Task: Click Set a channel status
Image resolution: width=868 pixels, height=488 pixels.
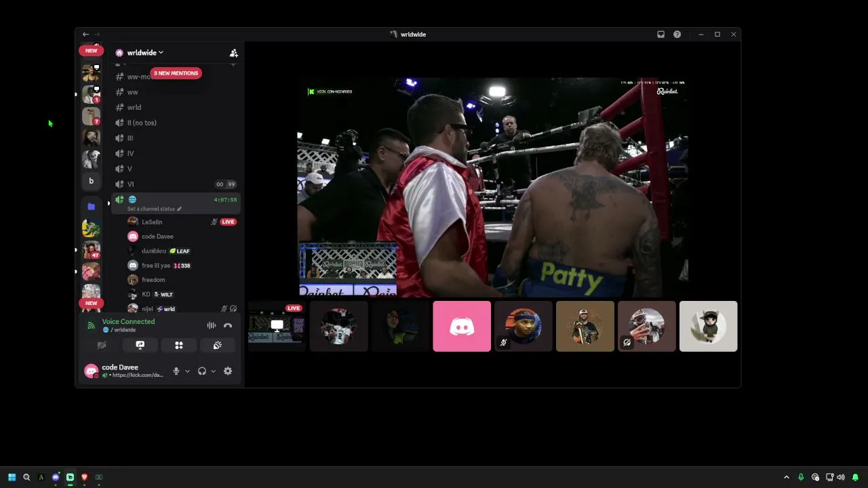Action: pos(155,209)
